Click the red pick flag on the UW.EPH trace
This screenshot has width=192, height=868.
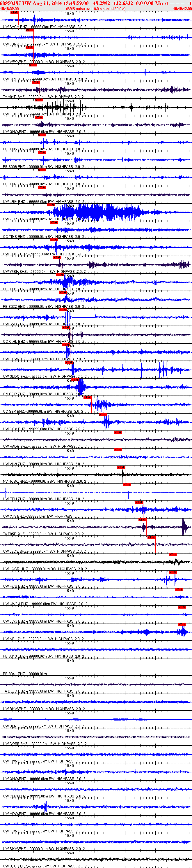pos(127,484)
